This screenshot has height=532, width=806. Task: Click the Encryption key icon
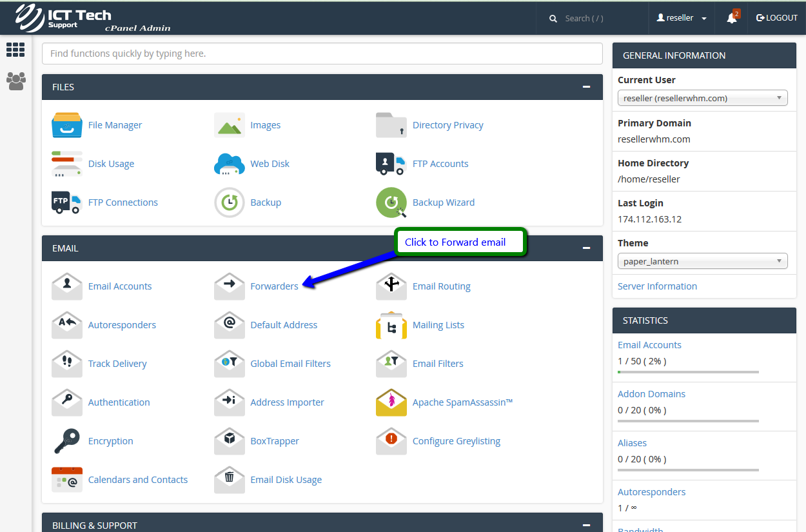coord(67,441)
